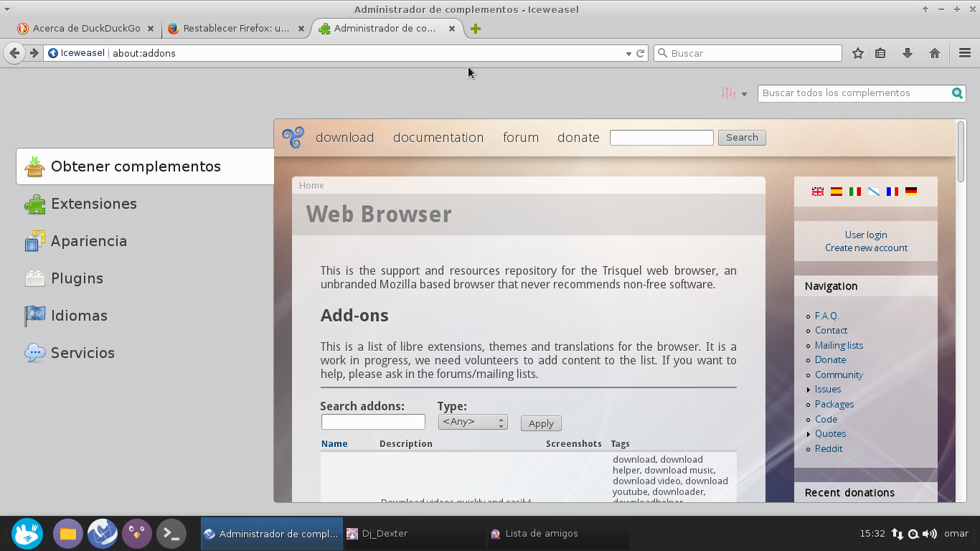
Task: Select the German flag language
Action: [911, 192]
